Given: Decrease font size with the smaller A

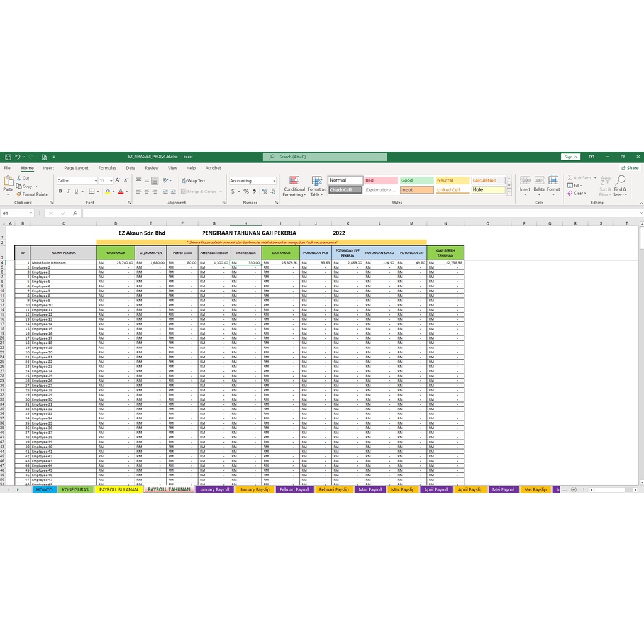Looking at the screenshot, I should point(126,180).
